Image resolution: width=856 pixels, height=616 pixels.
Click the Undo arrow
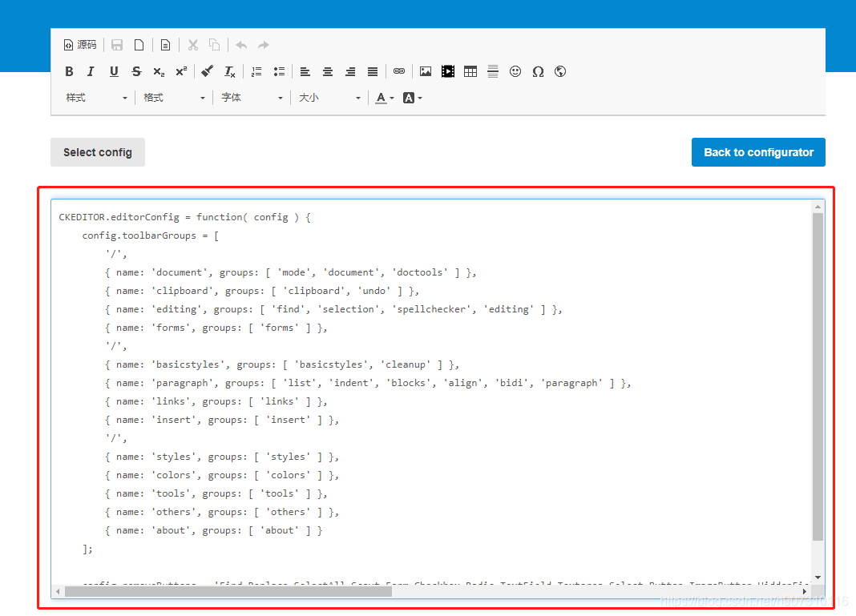pyautogui.click(x=241, y=45)
